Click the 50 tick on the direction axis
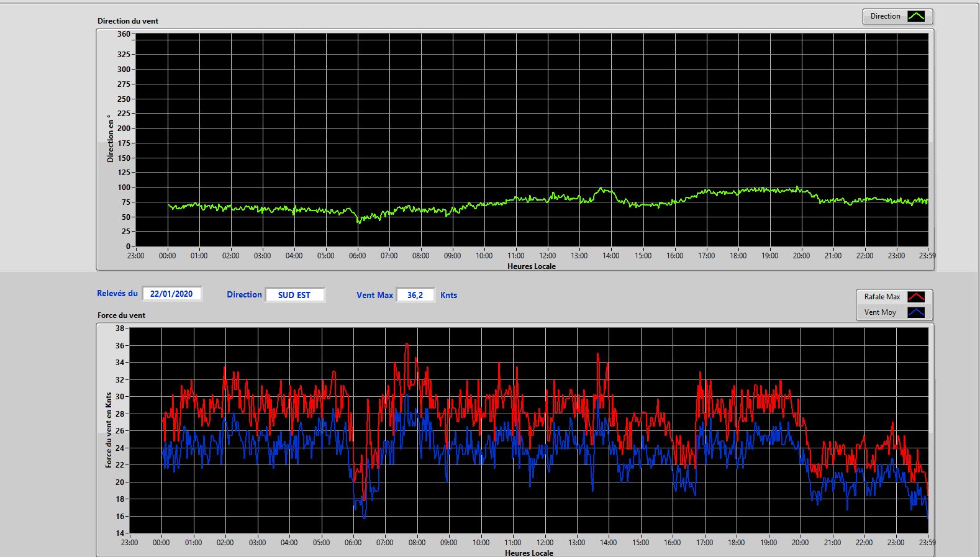Screen dimensions: 980x557 click(126, 217)
